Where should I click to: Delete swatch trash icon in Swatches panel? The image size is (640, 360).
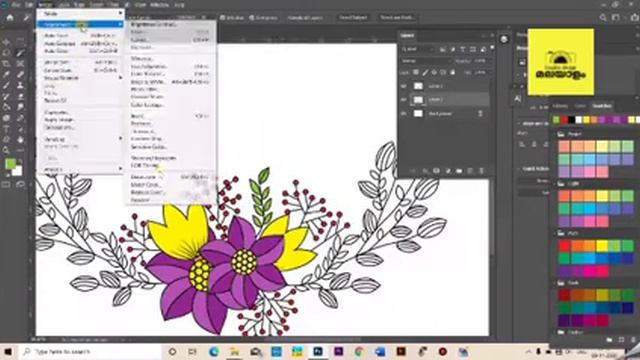(633, 340)
